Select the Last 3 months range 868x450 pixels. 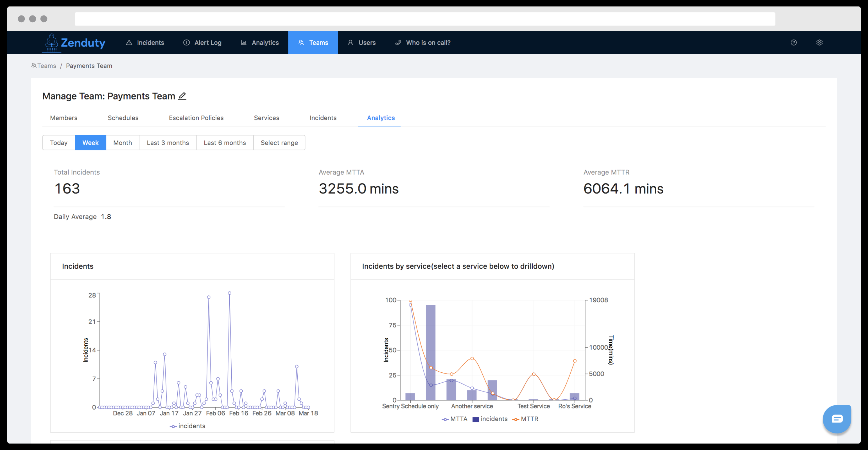tap(168, 143)
